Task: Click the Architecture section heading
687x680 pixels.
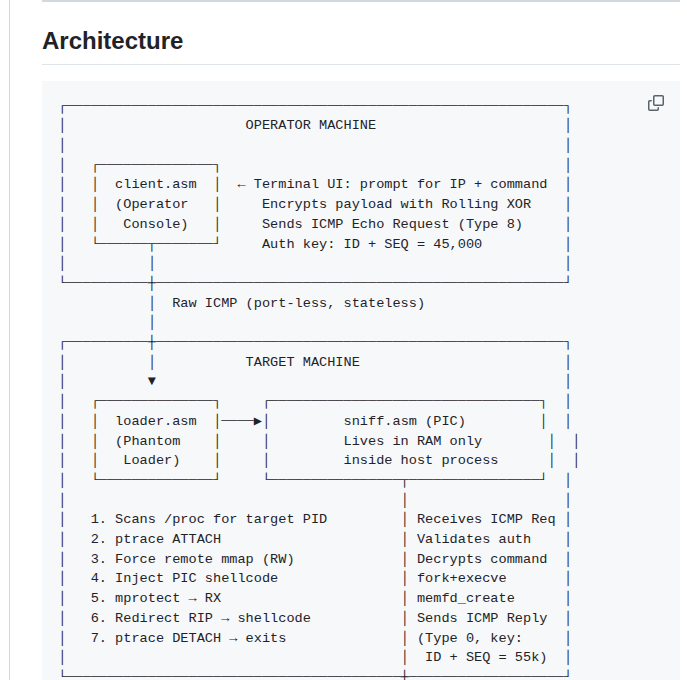Action: (113, 41)
